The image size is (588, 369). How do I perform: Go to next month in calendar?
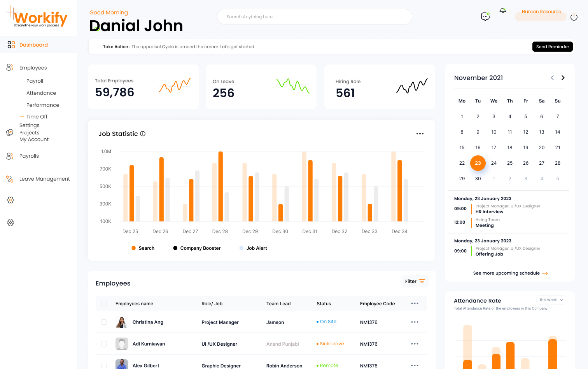click(563, 78)
